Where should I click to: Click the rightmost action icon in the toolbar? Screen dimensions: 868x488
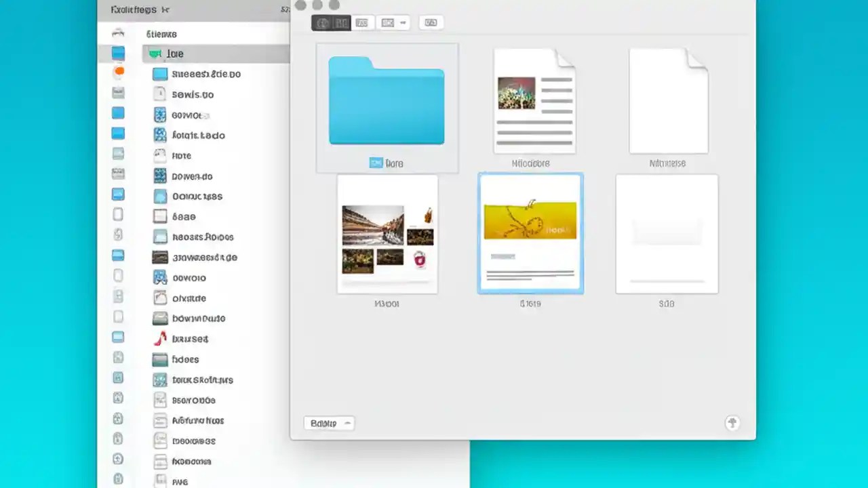(431, 22)
